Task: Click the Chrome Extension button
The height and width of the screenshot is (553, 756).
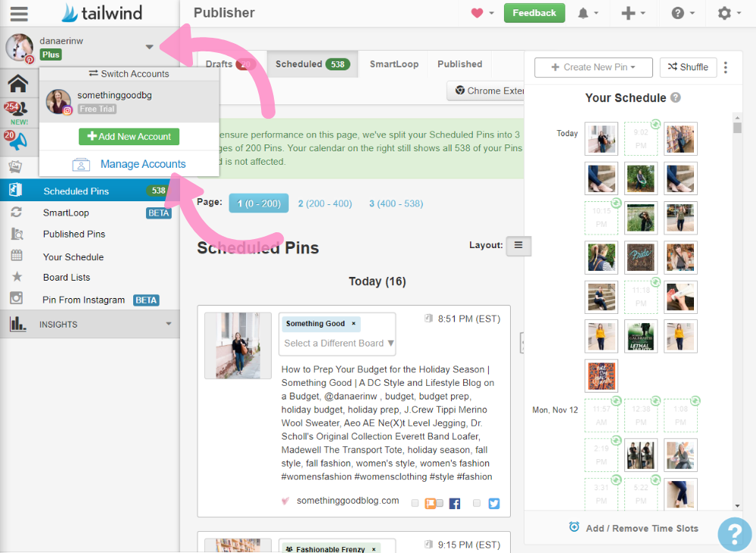Action: (x=487, y=91)
